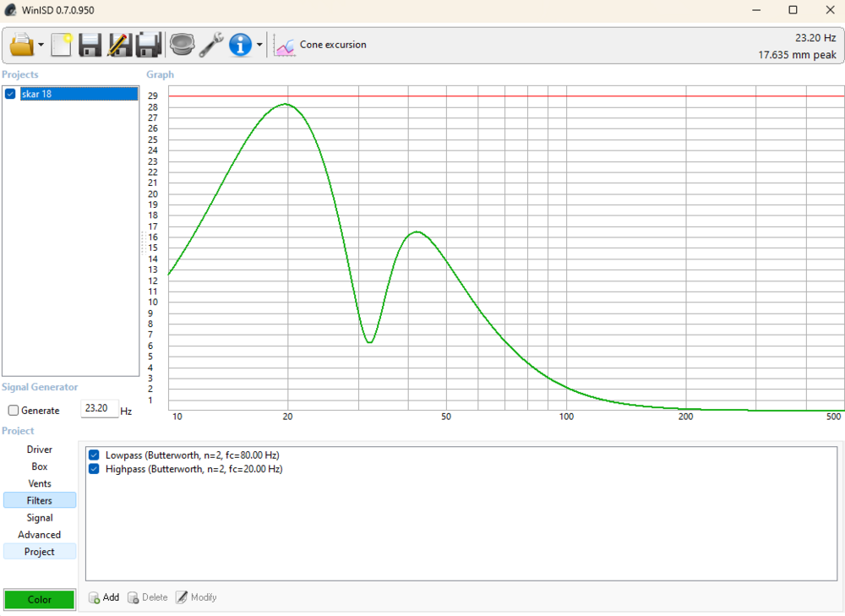Open the Project tab
Screen dimensions: 845x616
point(40,552)
